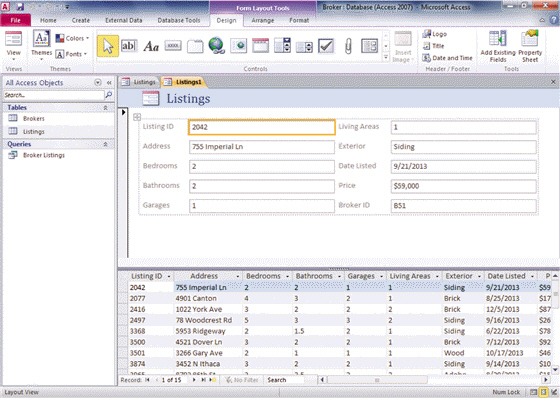Switch to the Home tab
Screen dimensions: 560x398
point(48,20)
